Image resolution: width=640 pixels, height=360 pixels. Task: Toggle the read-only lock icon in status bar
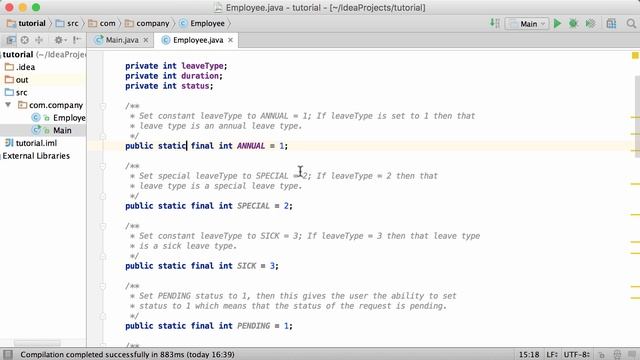(x=601, y=355)
